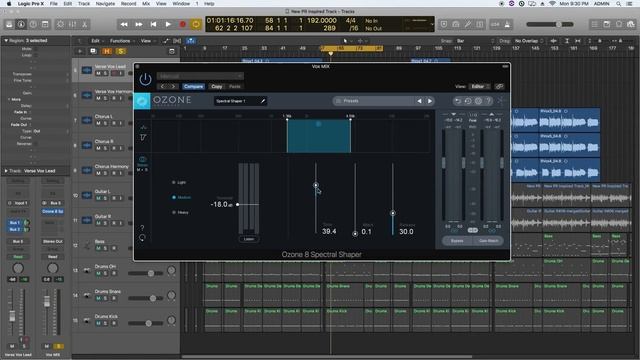Toggle the Inspector button in toolbar
This screenshot has width=640, height=360.
(x=21, y=24)
